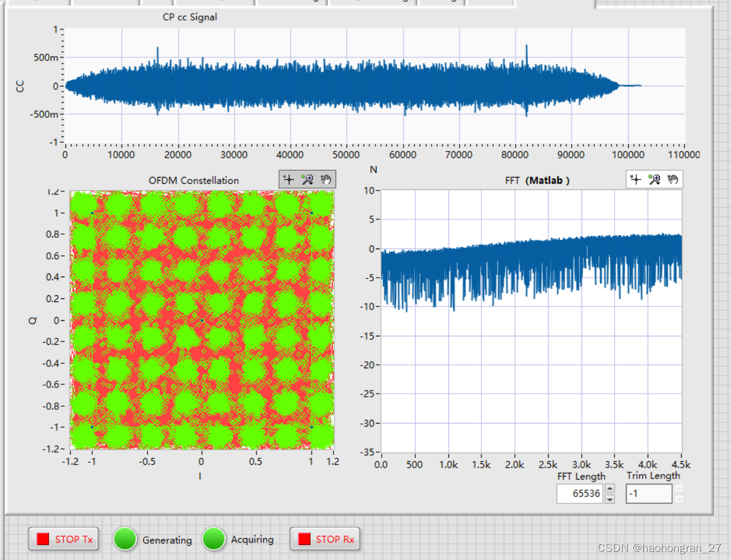The image size is (731, 560).
Task: Click inside the FFT Length field showing 65536
Action: tap(579, 493)
